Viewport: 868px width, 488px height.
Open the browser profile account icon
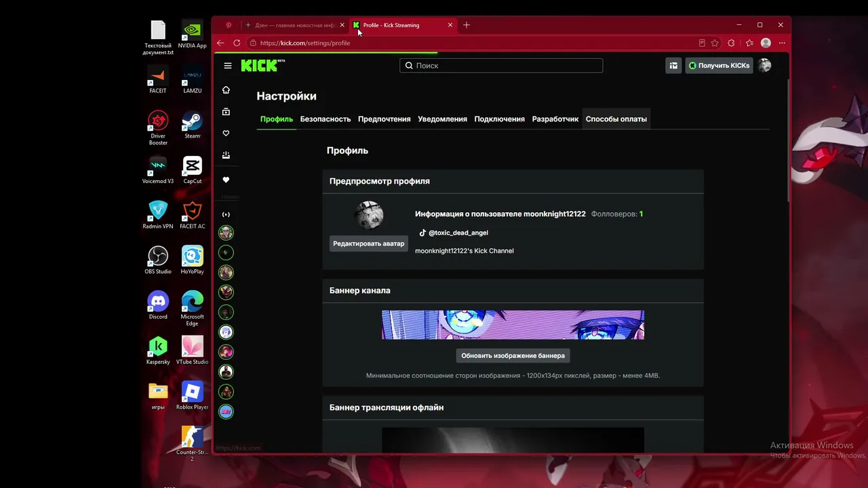tap(766, 43)
